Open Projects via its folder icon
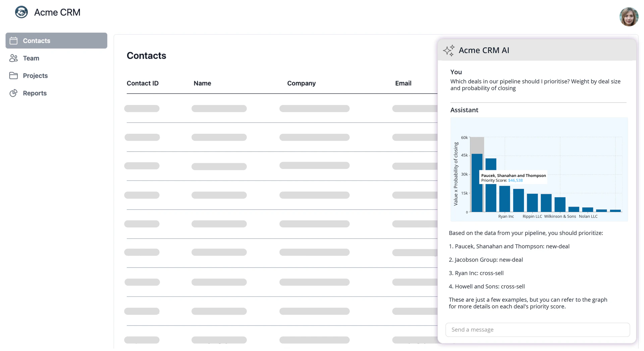644x351 pixels. pos(13,75)
